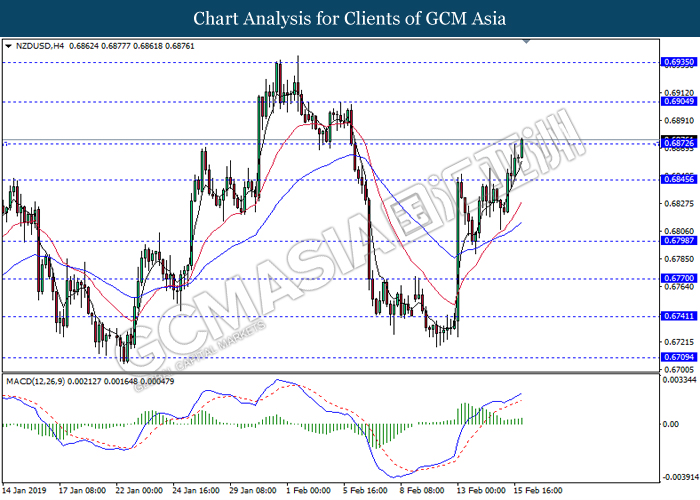Click the 17 Jan 08:00 time label
The height and width of the screenshot is (500, 700).
point(82,491)
